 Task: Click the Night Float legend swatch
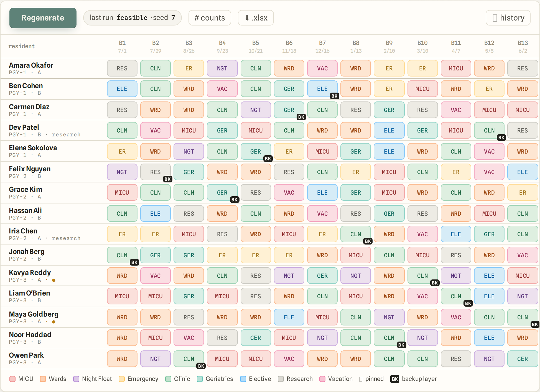[x=76, y=379]
